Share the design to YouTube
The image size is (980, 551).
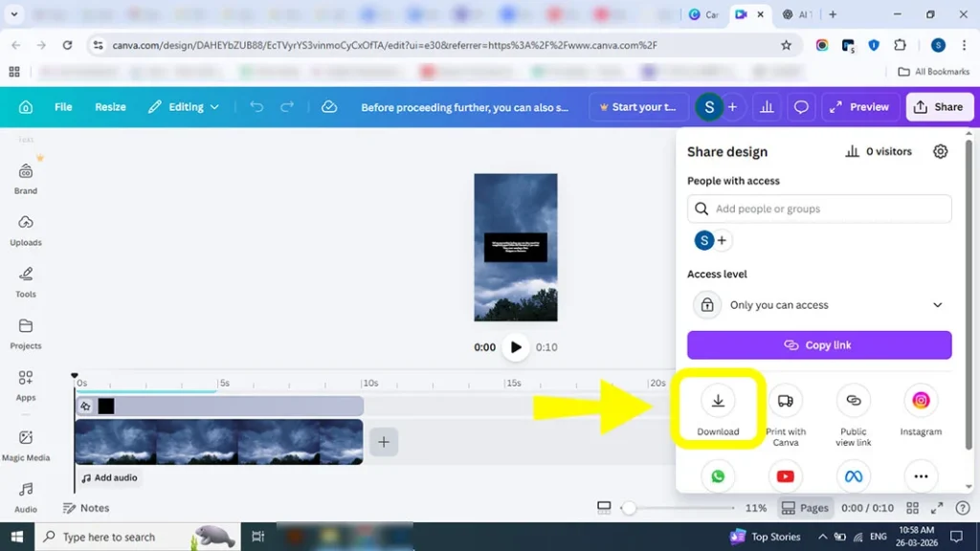tap(785, 475)
